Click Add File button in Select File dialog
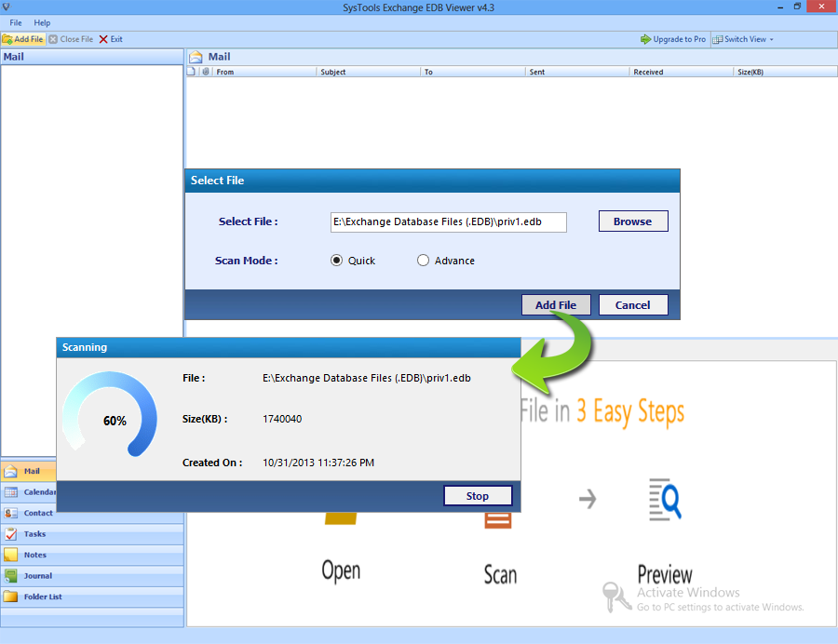Image resolution: width=838 pixels, height=644 pixels. (x=556, y=305)
